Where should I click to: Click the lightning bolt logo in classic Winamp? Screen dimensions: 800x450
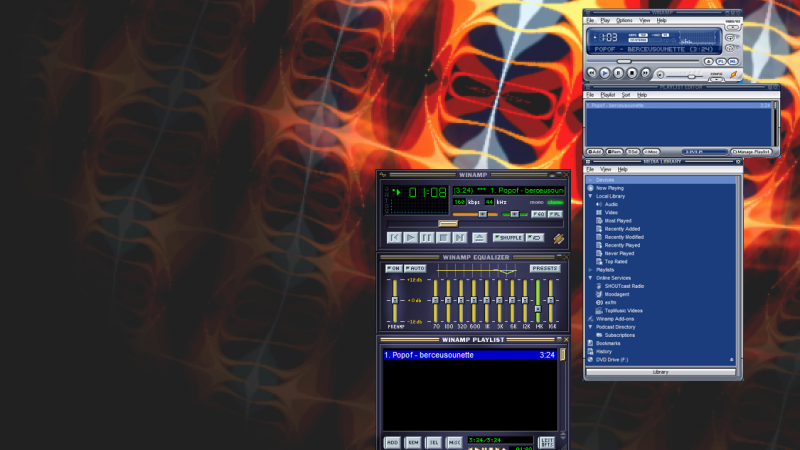coord(559,238)
